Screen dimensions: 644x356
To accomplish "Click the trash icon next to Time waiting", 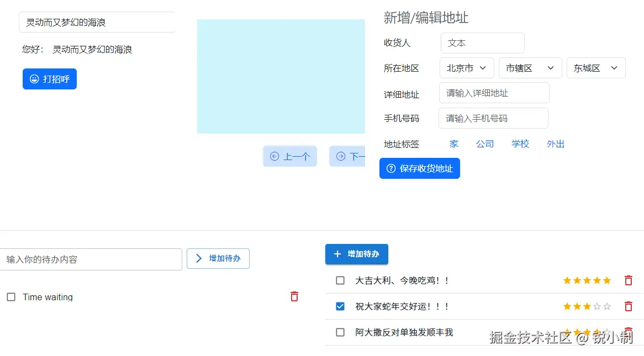I will pyautogui.click(x=294, y=296).
